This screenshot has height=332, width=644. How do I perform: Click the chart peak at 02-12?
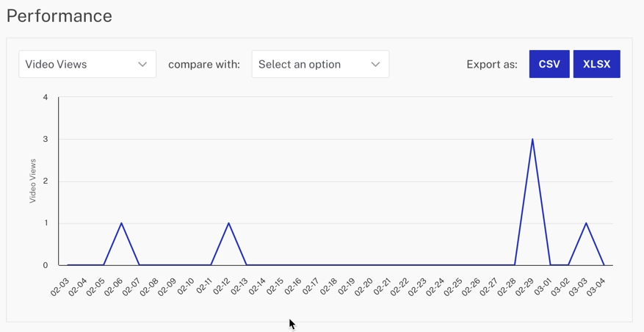(229, 223)
